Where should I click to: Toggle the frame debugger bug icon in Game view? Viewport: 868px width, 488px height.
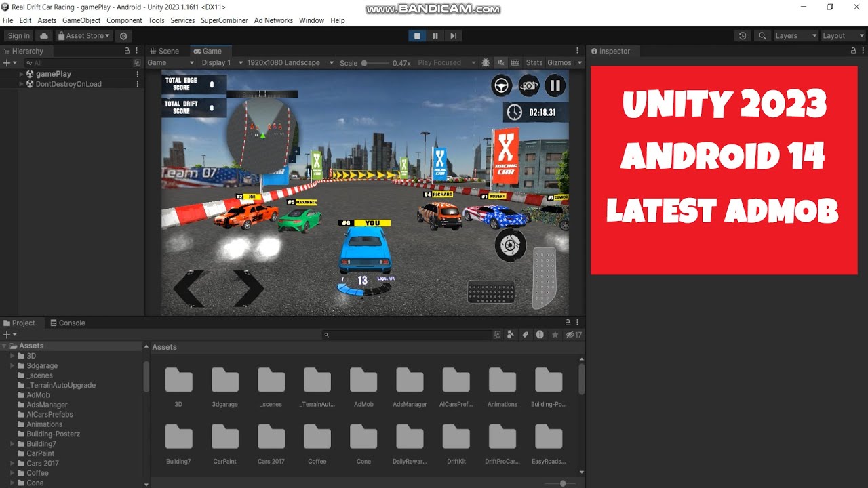[486, 62]
